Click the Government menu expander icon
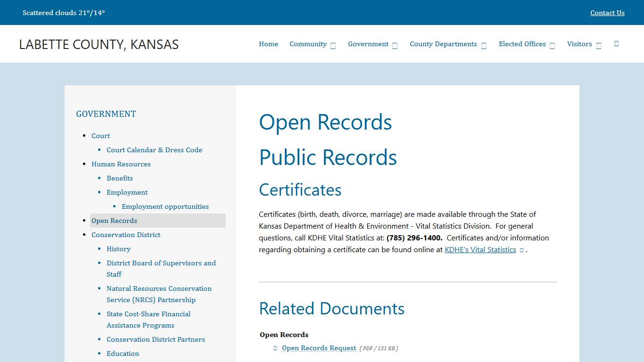The height and width of the screenshot is (362, 644). coord(394,45)
